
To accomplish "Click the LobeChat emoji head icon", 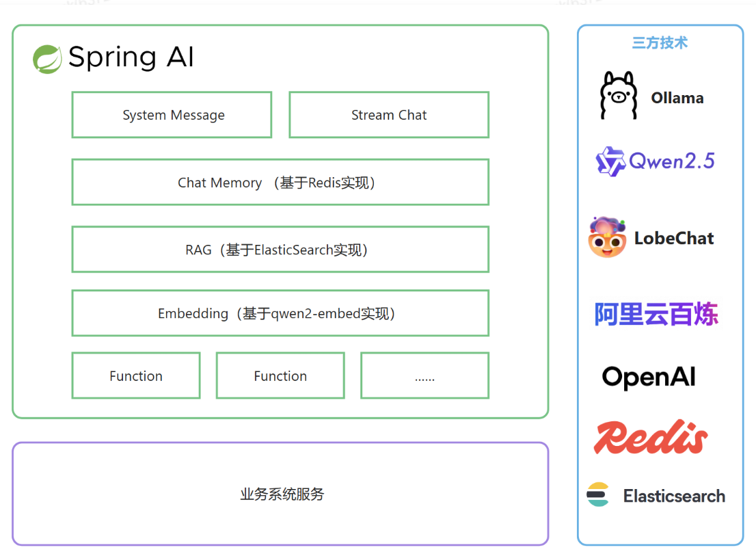I will [607, 237].
